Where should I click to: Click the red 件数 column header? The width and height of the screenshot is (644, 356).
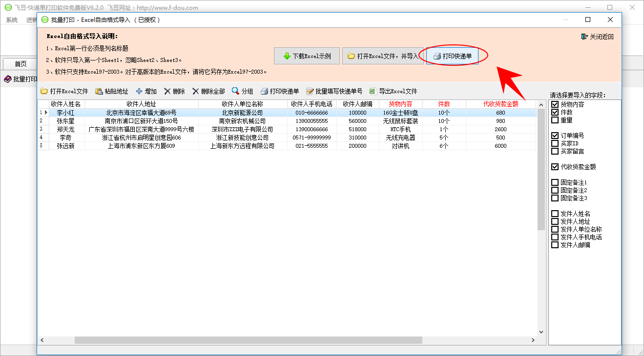[444, 104]
